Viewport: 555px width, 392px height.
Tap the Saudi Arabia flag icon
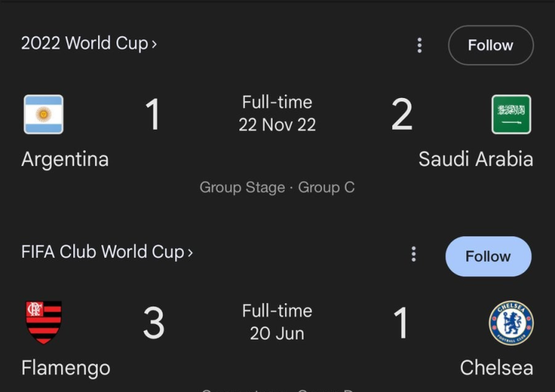coord(511,114)
